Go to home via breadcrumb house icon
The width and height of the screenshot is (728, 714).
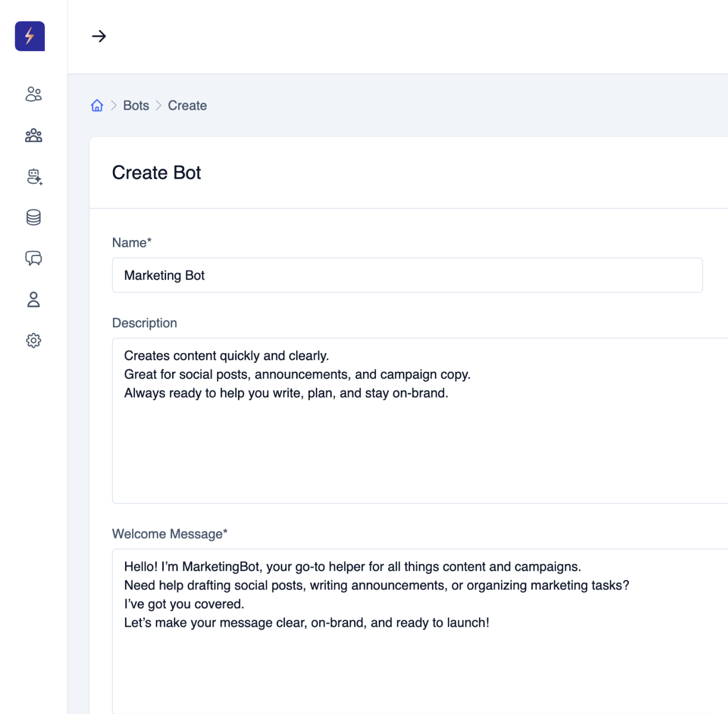pos(97,105)
